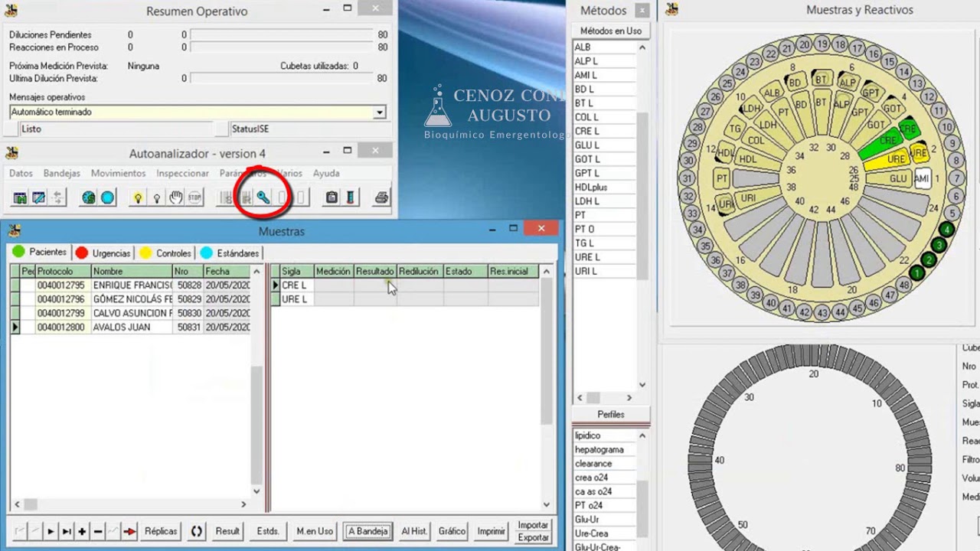Click the Al Hist. button

coord(414,531)
